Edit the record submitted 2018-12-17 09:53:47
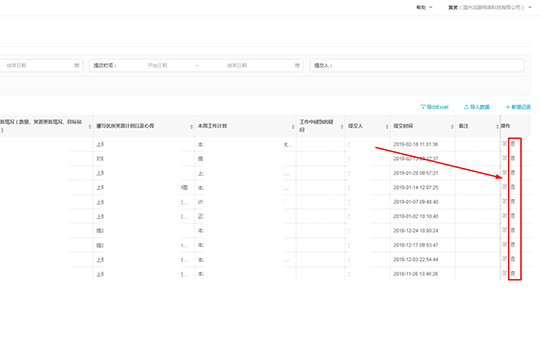Screen dimensions: 540x360 click(505, 245)
